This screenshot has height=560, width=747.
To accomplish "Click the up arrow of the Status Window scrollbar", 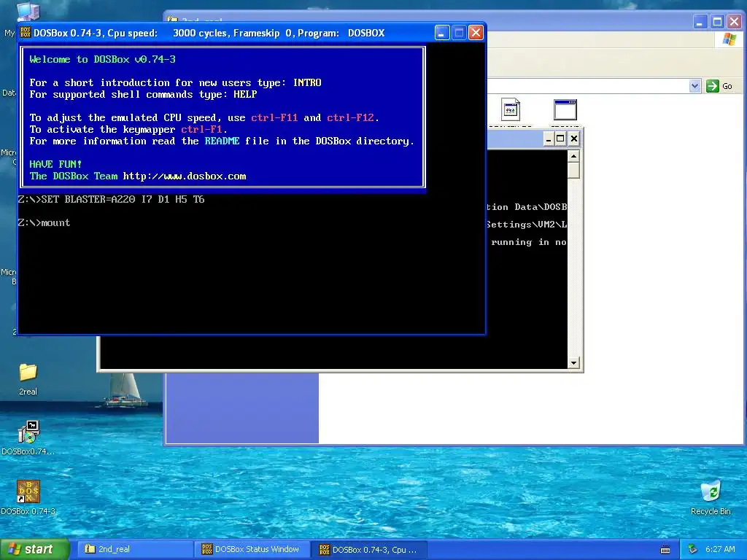I will coord(573,156).
